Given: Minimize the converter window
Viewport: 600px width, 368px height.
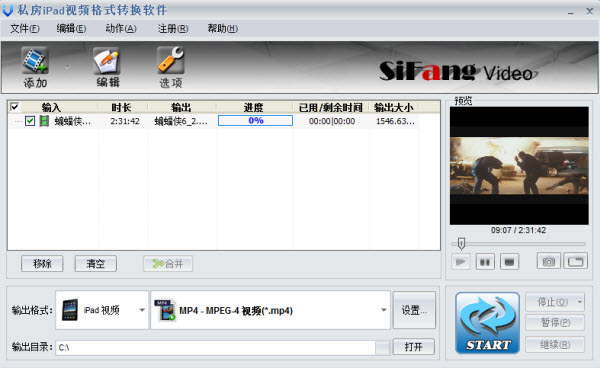Looking at the screenshot, I should [x=571, y=12].
